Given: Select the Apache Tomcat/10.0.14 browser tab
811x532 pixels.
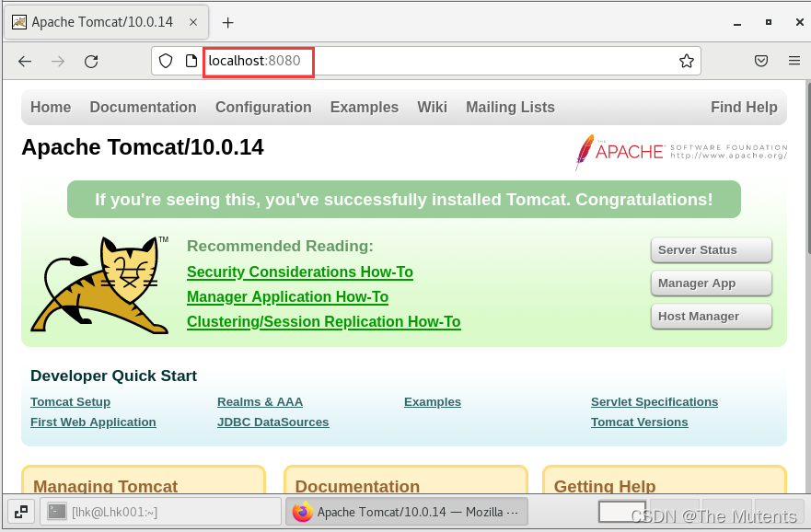Looking at the screenshot, I should point(106,22).
